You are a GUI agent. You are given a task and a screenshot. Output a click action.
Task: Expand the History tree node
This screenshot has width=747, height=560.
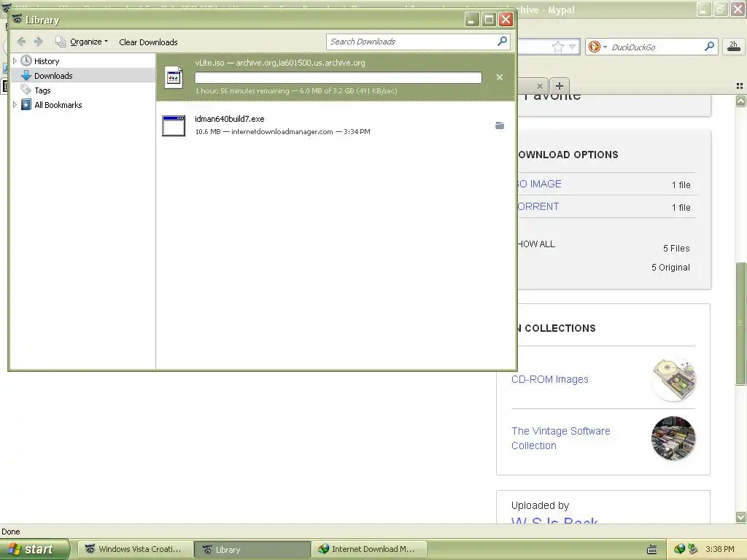[x=15, y=61]
